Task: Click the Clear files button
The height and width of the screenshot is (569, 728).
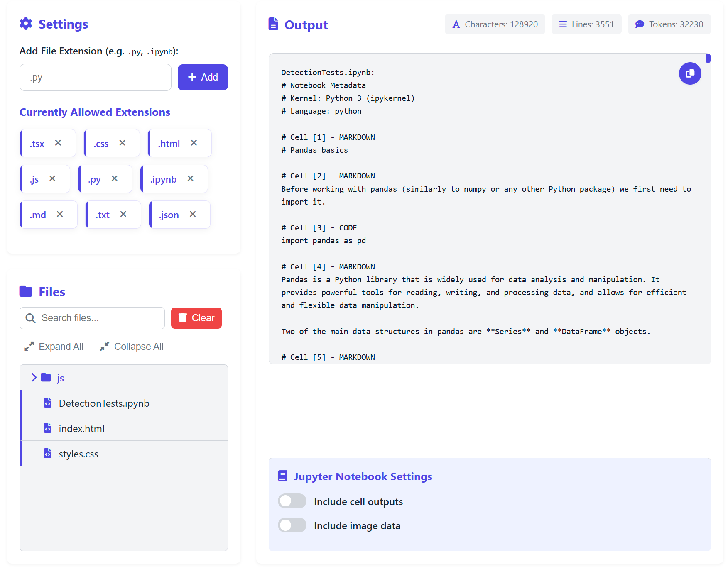Action: click(x=196, y=318)
